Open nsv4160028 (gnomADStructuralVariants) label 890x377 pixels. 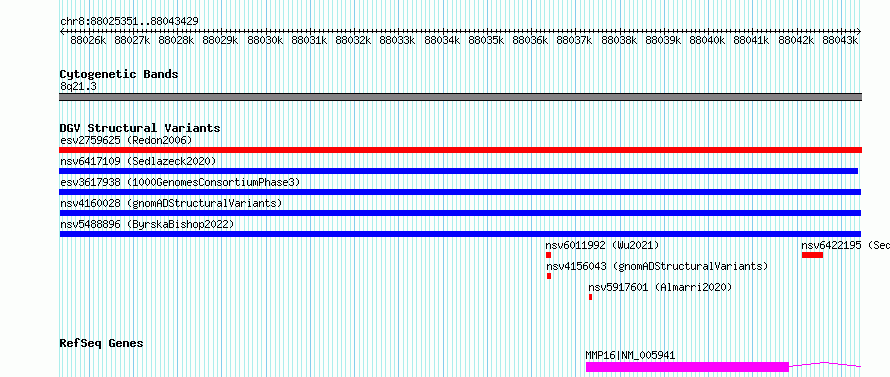tap(171, 203)
